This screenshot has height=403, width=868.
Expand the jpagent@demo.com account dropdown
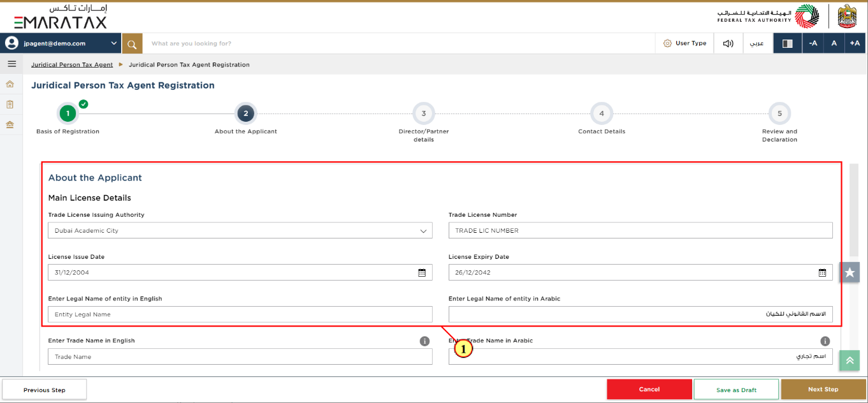114,43
